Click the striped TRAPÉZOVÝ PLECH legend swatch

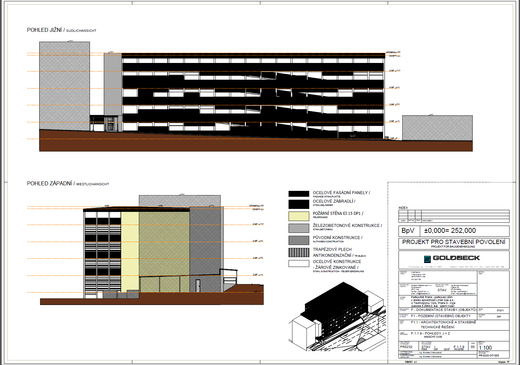299,252
